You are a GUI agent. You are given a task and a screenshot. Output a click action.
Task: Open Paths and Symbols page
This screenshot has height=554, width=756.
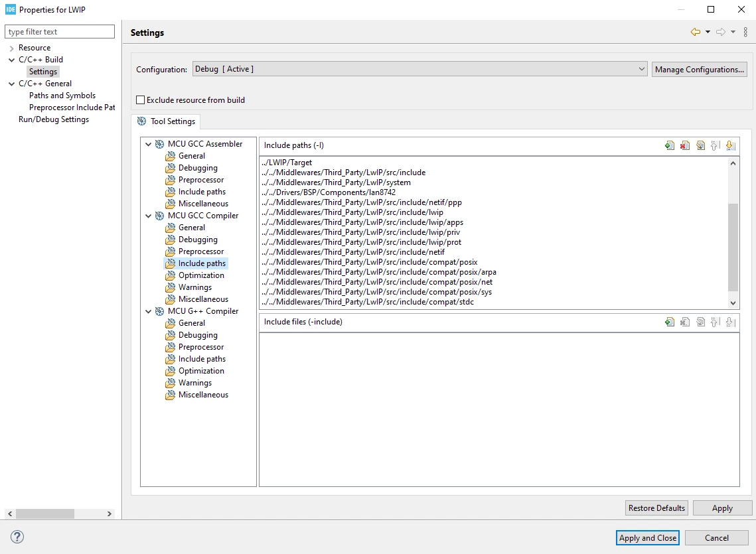(62, 96)
